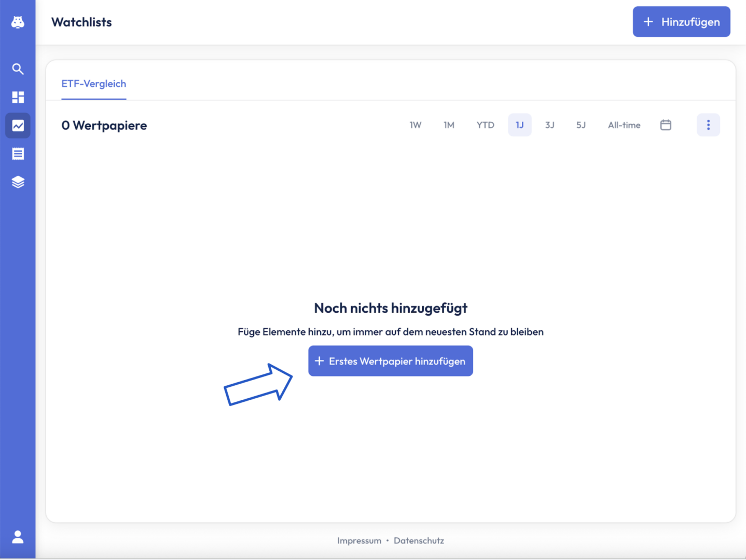Open the calendar date range picker

pos(666,125)
